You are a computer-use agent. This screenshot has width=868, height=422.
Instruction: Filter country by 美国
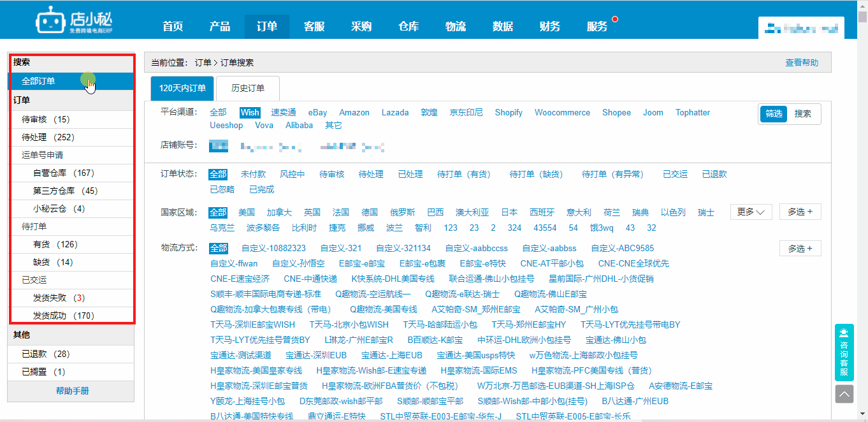pos(247,212)
